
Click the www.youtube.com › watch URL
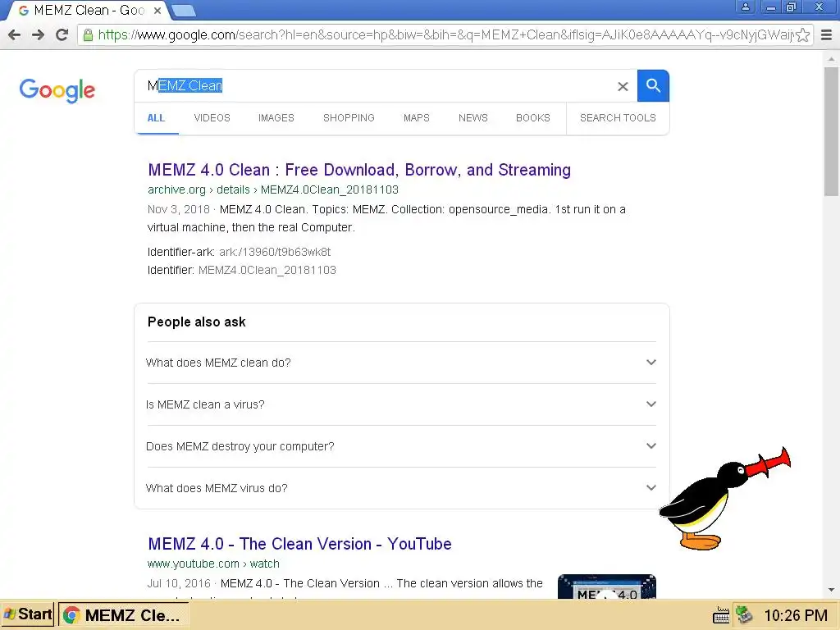point(214,564)
